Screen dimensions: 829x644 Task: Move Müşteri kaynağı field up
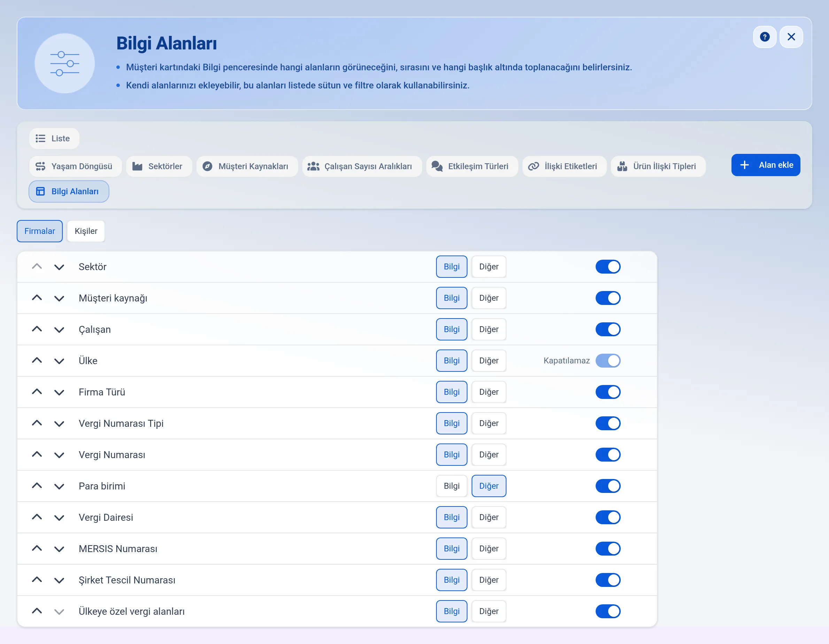point(37,298)
